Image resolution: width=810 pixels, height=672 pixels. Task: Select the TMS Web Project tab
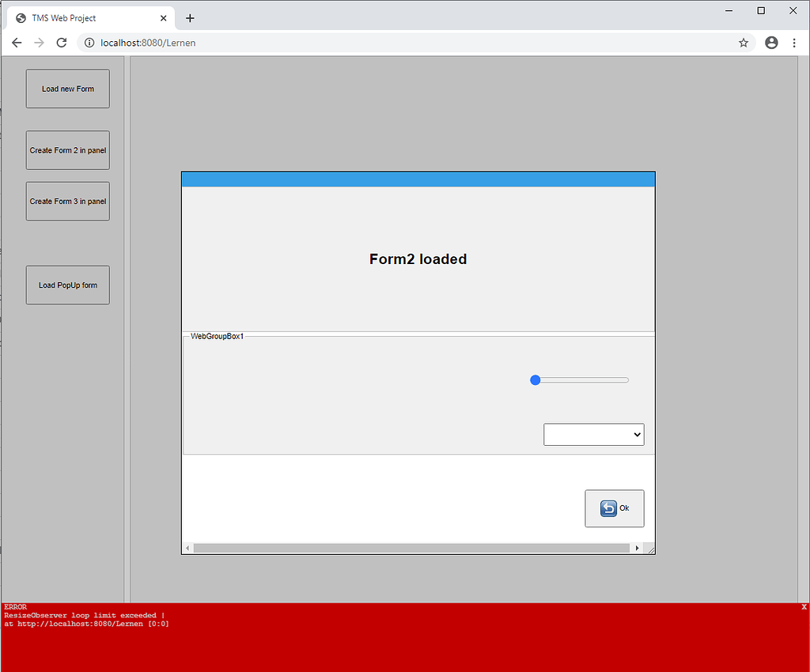pyautogui.click(x=79, y=18)
